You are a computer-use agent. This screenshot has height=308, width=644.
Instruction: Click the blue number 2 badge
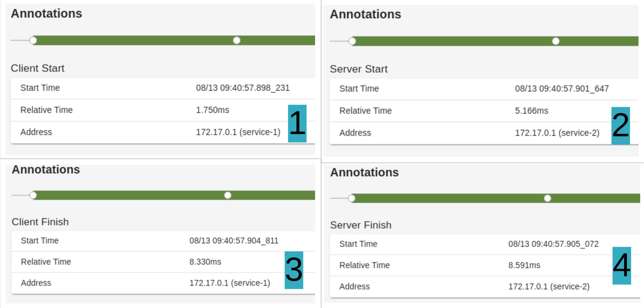tap(620, 126)
